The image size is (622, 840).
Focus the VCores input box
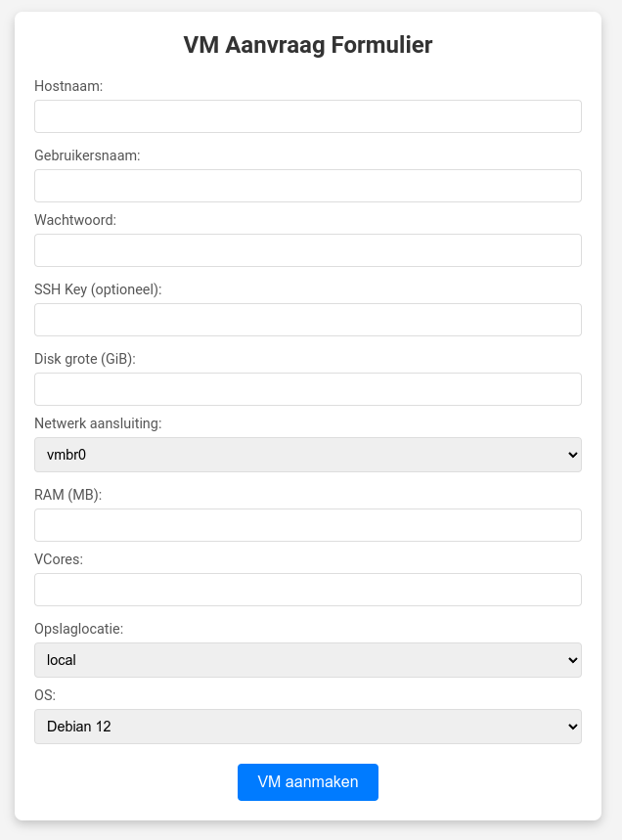(x=307, y=590)
